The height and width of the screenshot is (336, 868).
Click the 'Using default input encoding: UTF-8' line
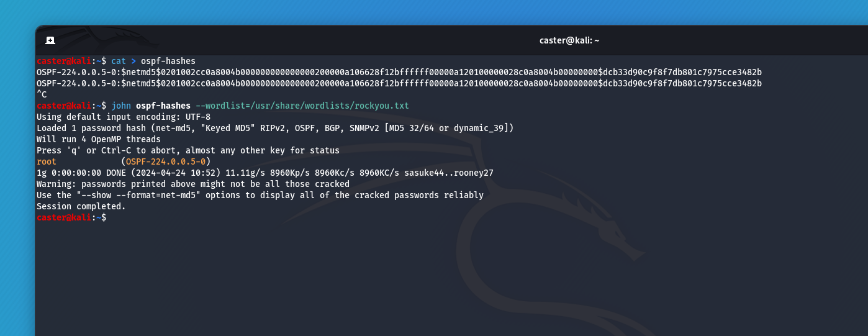tap(124, 117)
